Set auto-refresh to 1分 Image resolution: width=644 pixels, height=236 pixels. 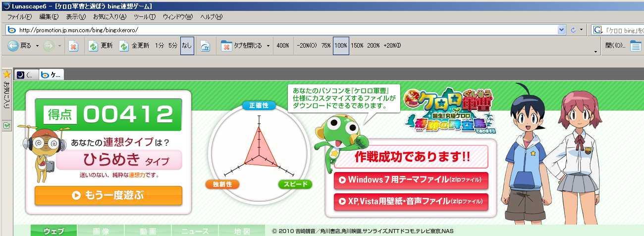click(x=159, y=46)
